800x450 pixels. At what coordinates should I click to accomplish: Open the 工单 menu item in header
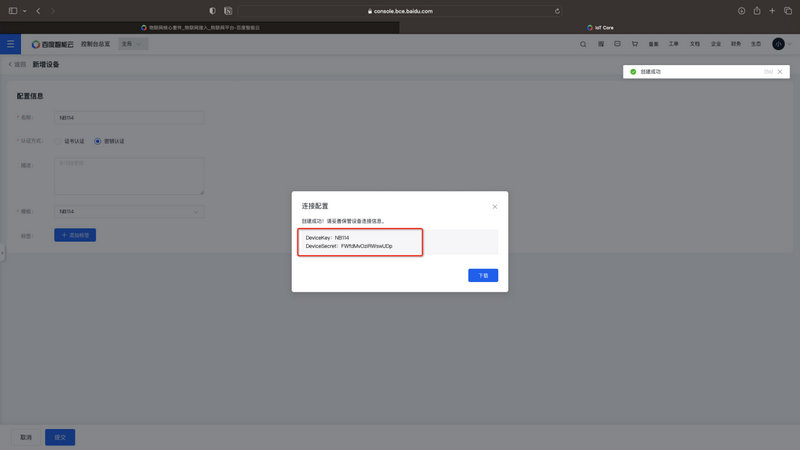(x=673, y=44)
